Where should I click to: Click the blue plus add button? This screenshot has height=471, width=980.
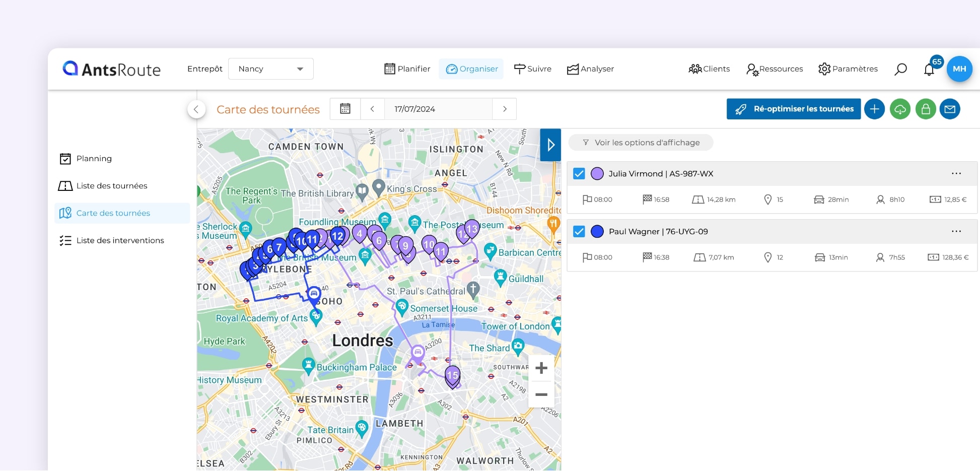click(874, 109)
